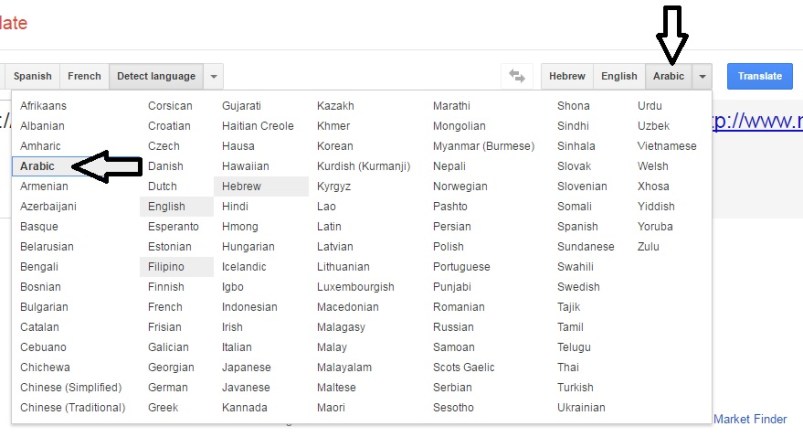Open the Market Finder link
803x437 pixels.
(750, 419)
